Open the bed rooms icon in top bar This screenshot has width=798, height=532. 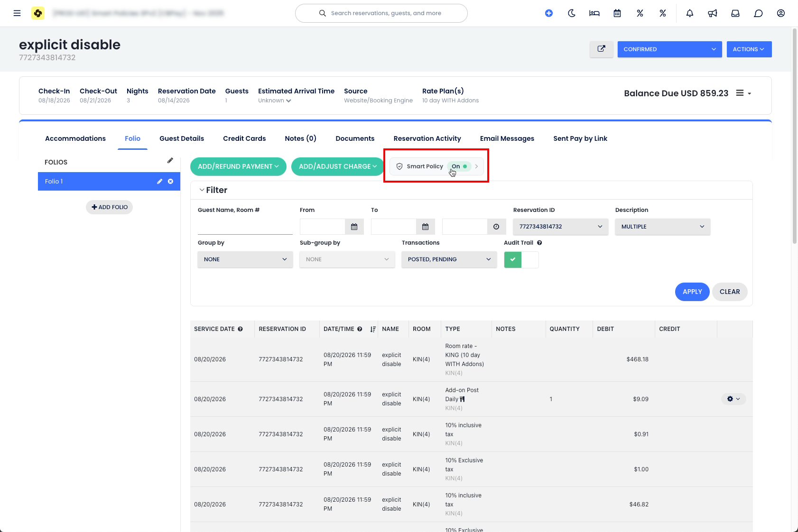pos(594,13)
